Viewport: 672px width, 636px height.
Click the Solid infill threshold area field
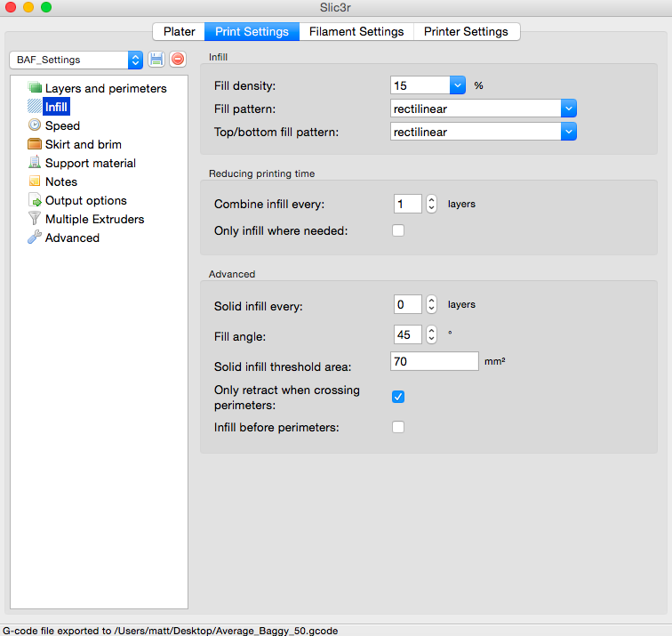435,362
